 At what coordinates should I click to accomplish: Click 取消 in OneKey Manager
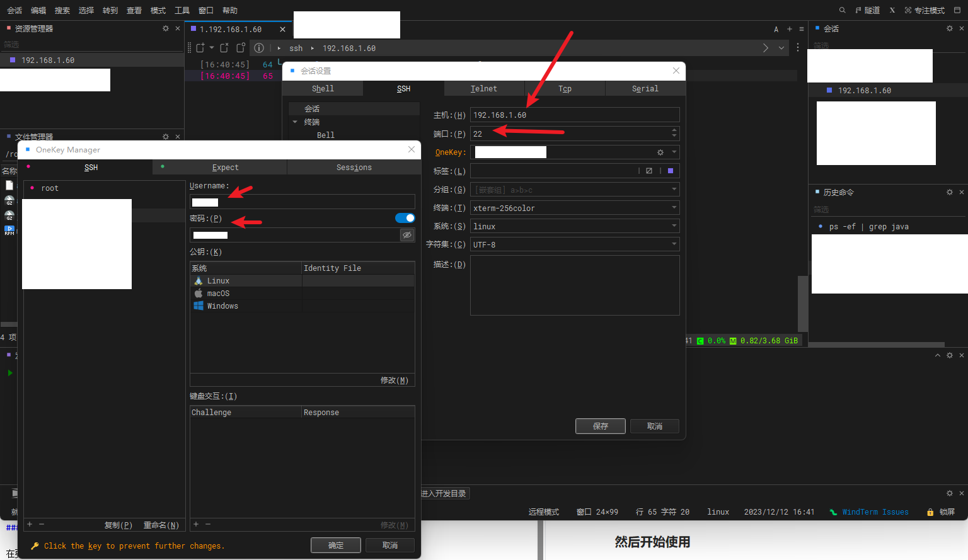point(390,546)
